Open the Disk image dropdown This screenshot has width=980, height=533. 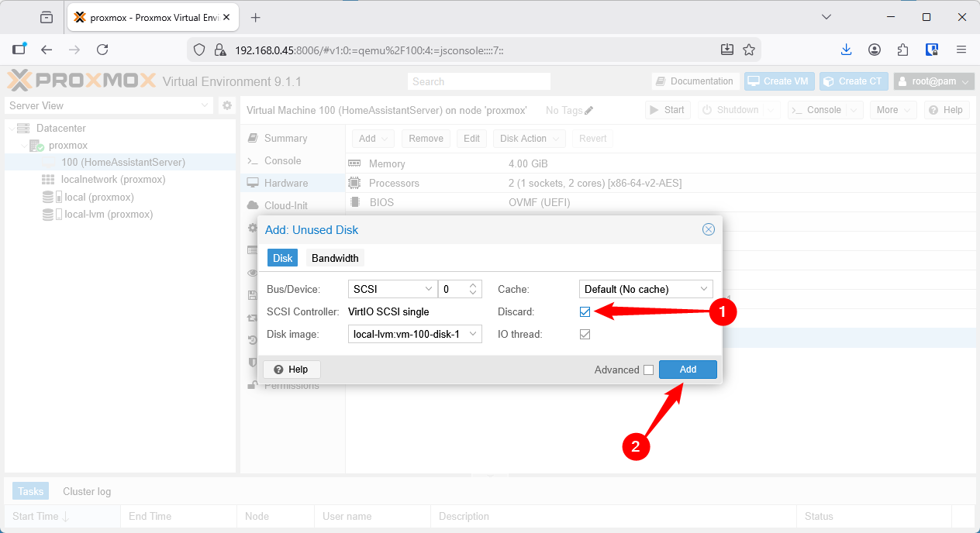coord(415,334)
